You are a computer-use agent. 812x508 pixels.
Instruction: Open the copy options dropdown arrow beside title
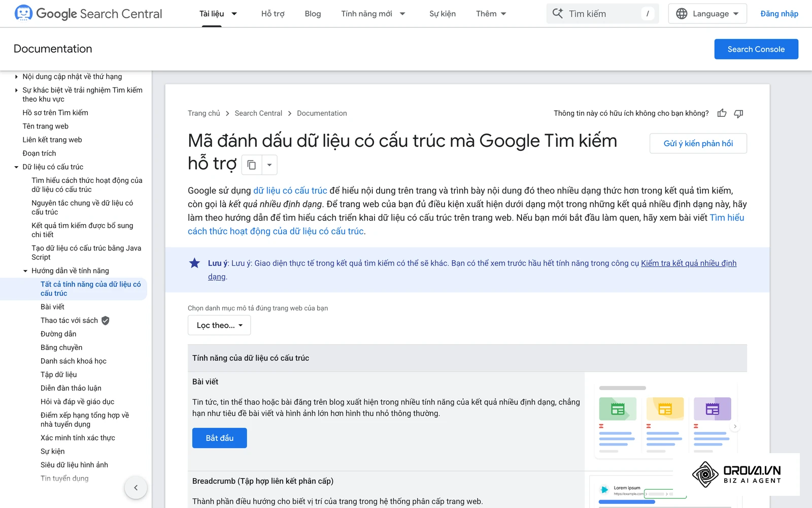(x=269, y=165)
